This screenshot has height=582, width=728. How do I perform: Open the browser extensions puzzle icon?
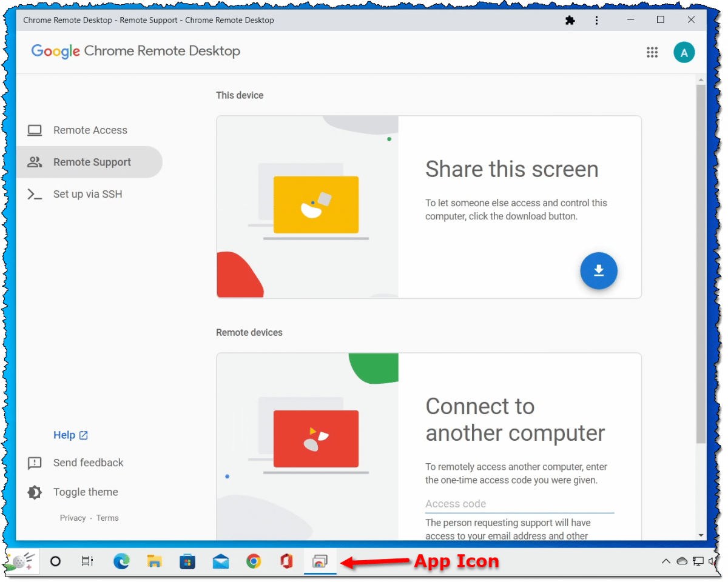(x=570, y=20)
